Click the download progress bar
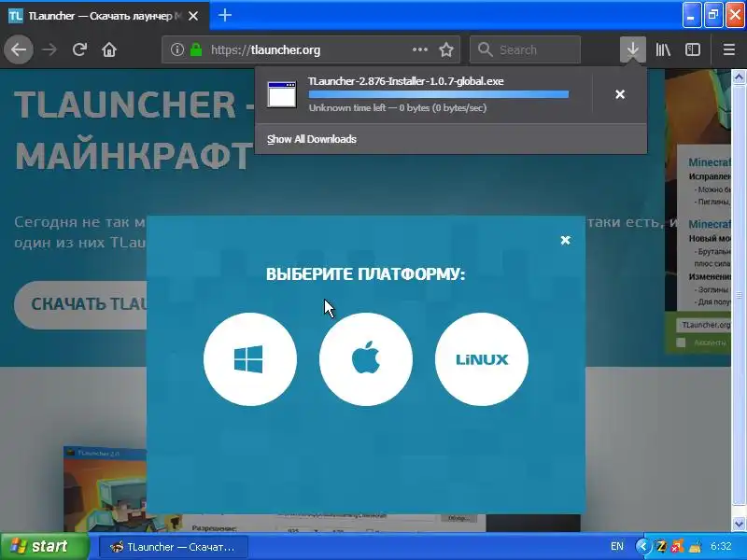Viewport: 747px width, 560px height. 438,94
